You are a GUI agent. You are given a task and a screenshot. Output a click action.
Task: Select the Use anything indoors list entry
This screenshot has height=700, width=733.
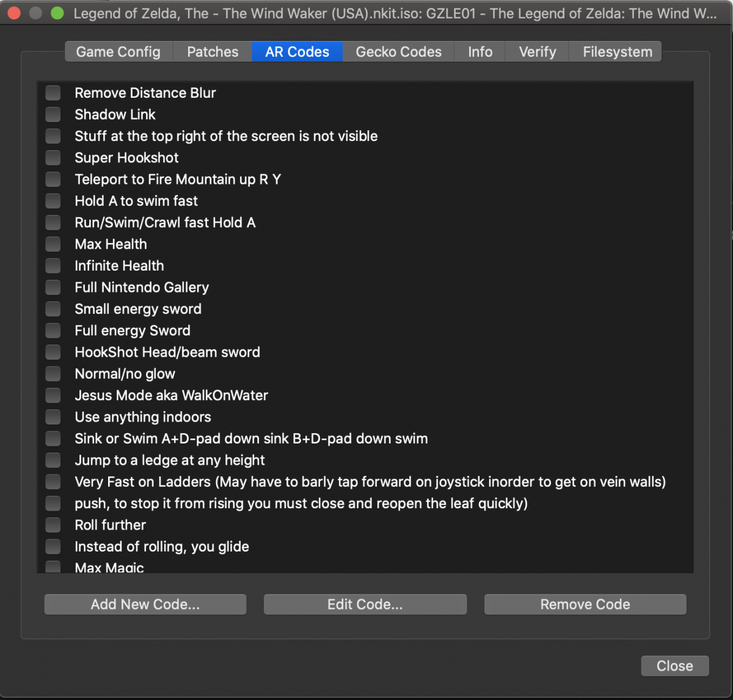pyautogui.click(x=143, y=417)
